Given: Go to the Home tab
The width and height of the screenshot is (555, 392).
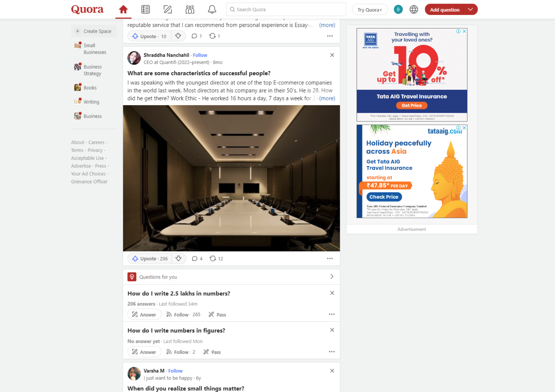Looking at the screenshot, I should (123, 10).
